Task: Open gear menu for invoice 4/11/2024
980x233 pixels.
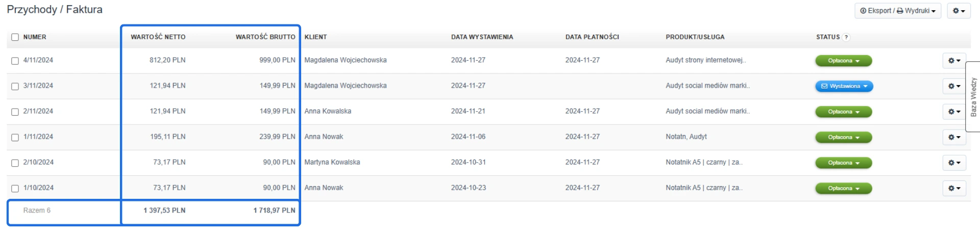Action: [954, 61]
